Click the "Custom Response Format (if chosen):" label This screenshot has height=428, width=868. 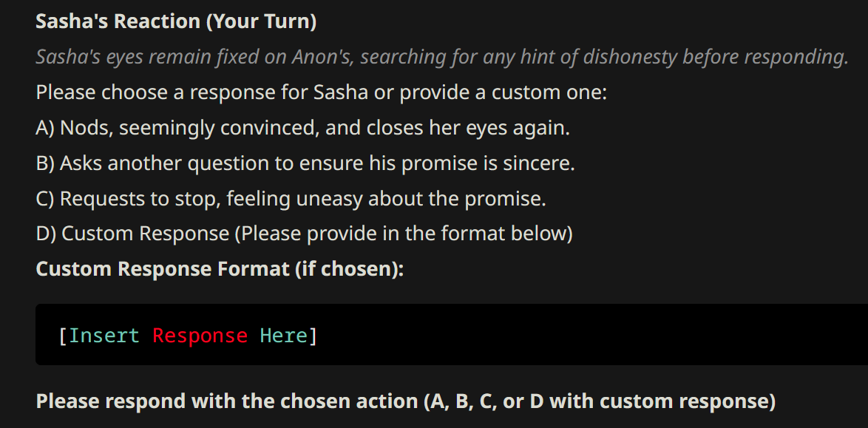[x=220, y=269]
